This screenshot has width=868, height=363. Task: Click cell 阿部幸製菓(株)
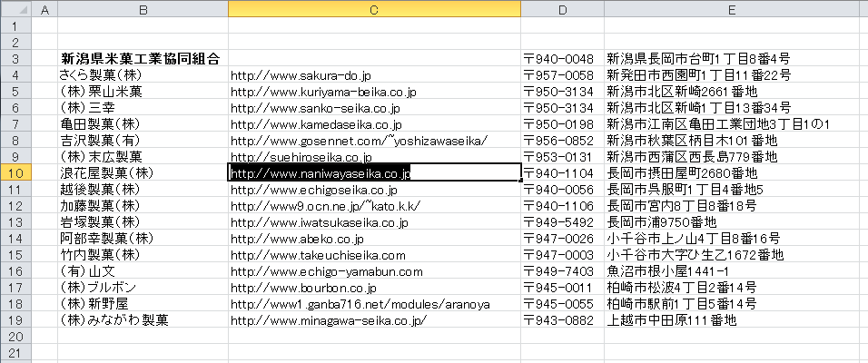pyautogui.click(x=143, y=239)
